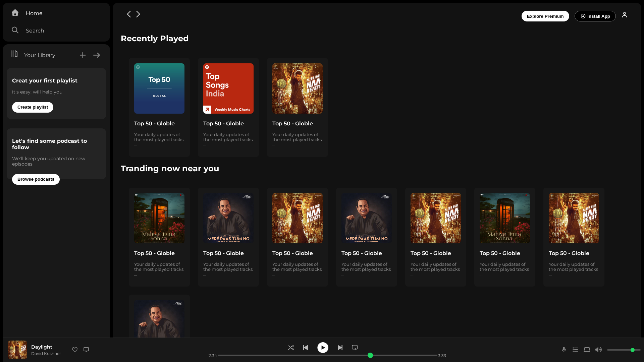This screenshot has width=644, height=362.
Task: Click the Daylight song title
Action: [x=42, y=347]
